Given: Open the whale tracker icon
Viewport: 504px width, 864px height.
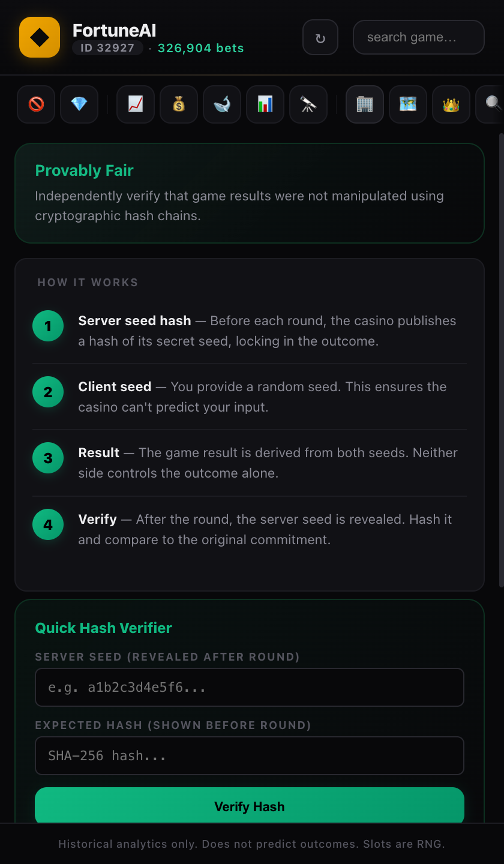Looking at the screenshot, I should 221,104.
